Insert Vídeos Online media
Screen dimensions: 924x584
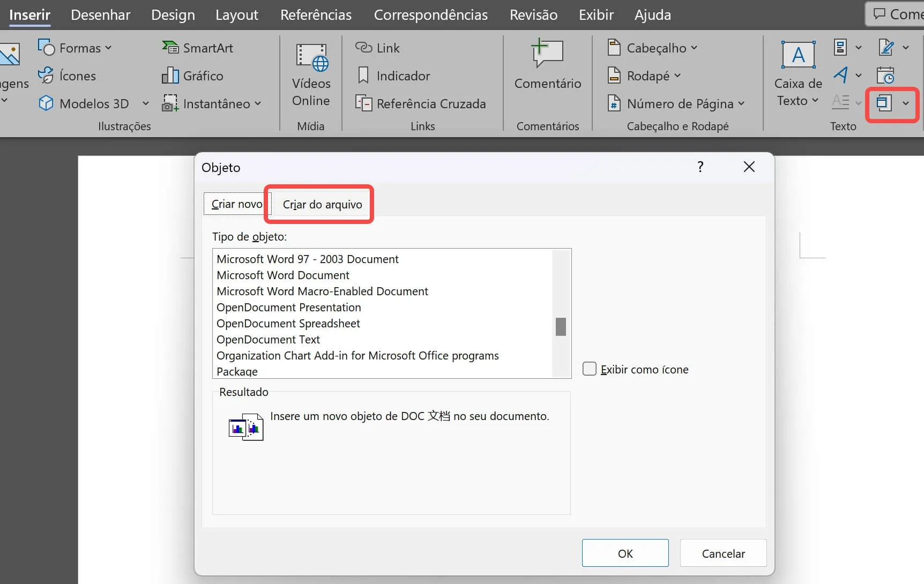[x=311, y=75]
